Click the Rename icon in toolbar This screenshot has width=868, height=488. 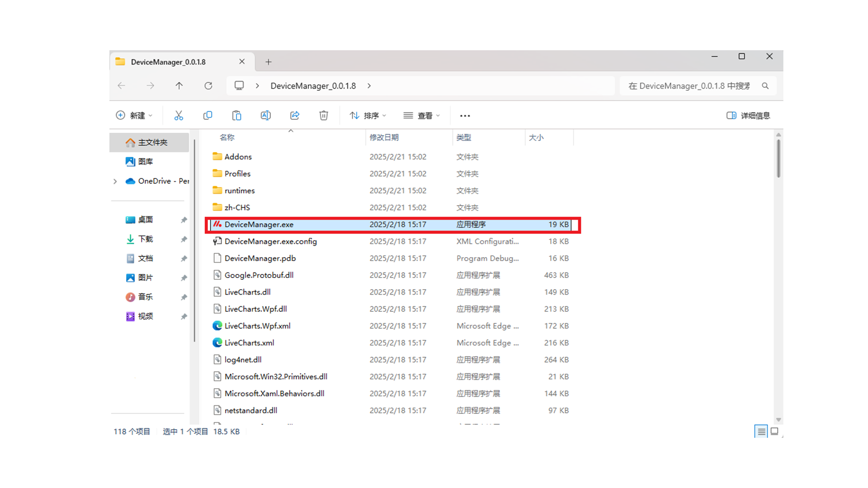(x=266, y=116)
